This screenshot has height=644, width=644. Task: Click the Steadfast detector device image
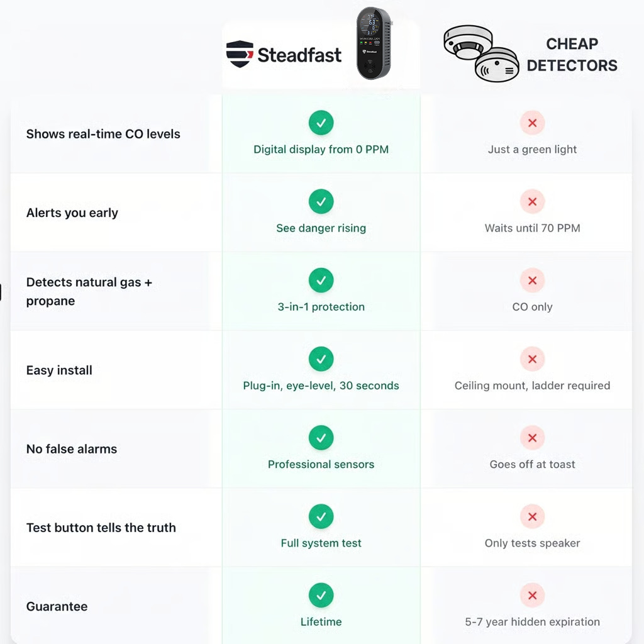(x=374, y=44)
